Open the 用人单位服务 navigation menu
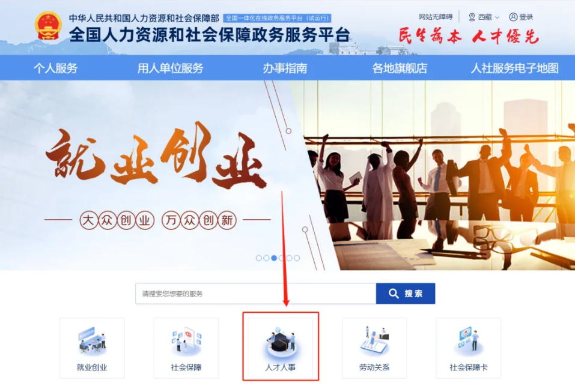575x392 pixels. coord(170,68)
